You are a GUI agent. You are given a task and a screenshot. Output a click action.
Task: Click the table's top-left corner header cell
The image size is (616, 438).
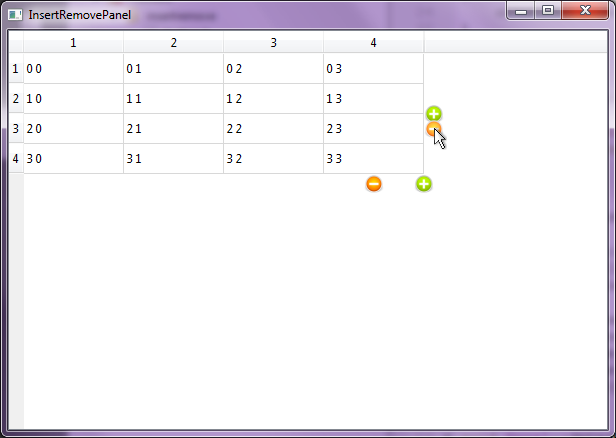point(16,42)
